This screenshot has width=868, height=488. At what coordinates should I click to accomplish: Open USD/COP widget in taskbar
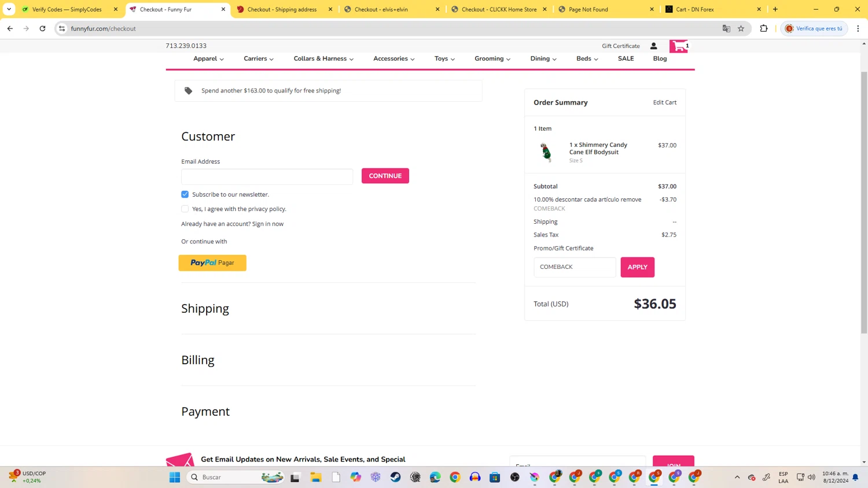click(27, 477)
